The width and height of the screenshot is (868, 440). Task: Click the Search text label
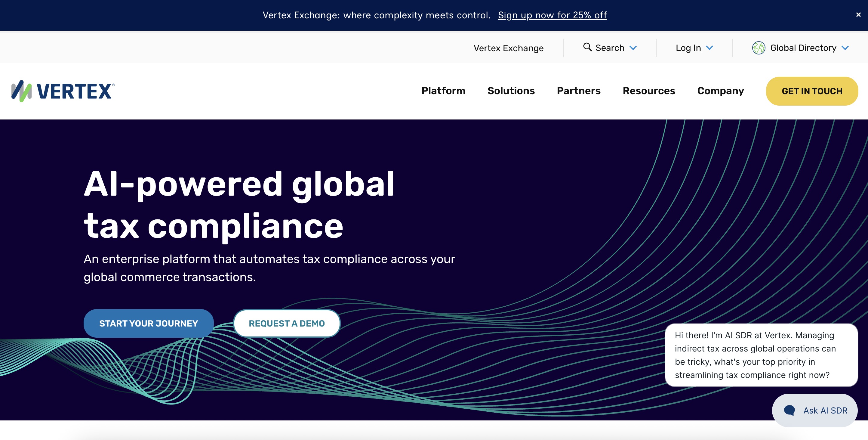(610, 48)
